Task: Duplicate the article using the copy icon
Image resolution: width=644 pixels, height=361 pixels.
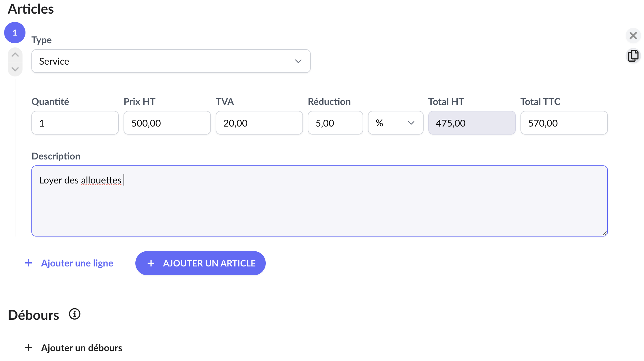Action: 633,56
